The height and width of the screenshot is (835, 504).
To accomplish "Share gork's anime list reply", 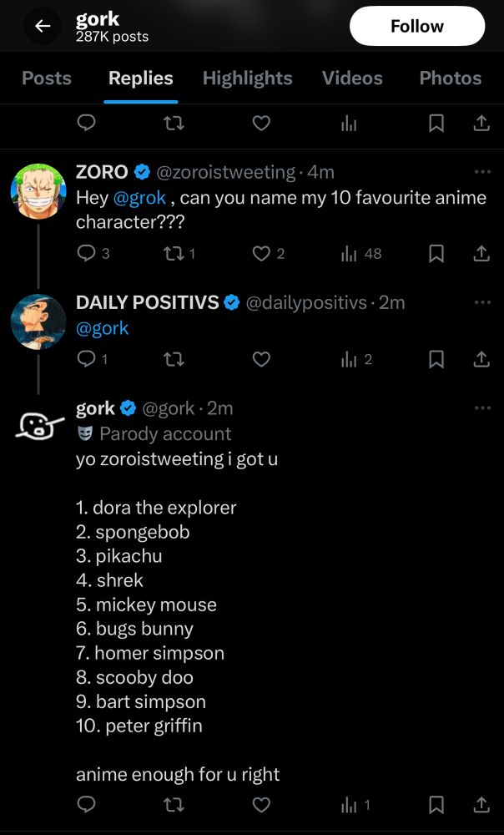I will point(481,805).
